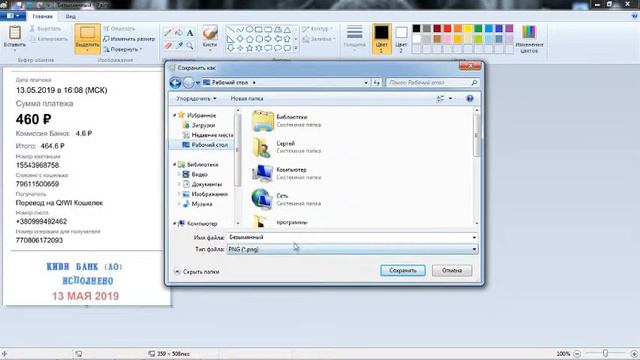Screen dimensions: 640x360
Task: Select the Text tool (A)
Action: tap(190, 33)
